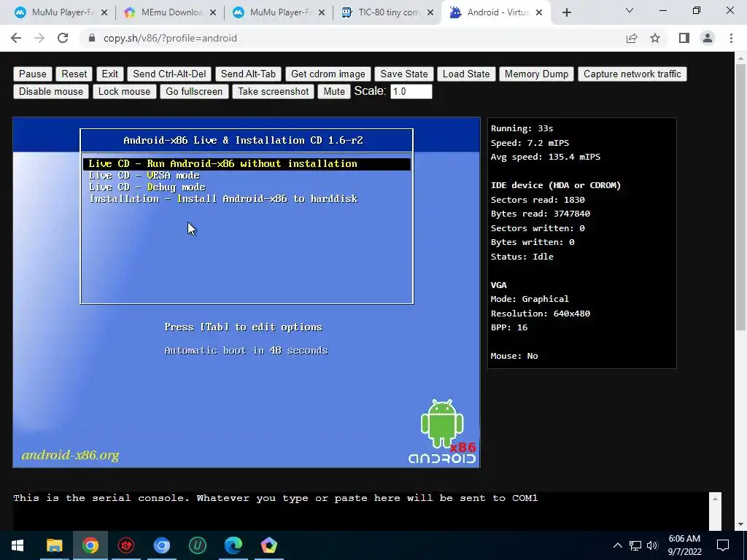This screenshot has height=560, width=747.
Task: Click the Scale input field
Action: coord(411,91)
